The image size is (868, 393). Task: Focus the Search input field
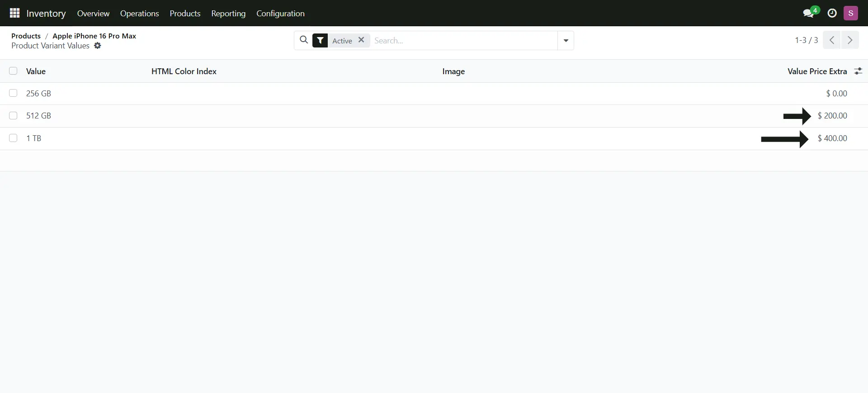tap(463, 41)
